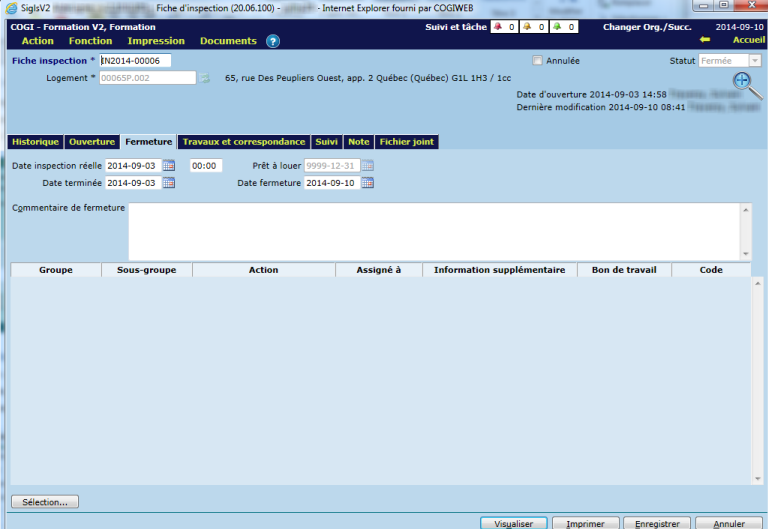This screenshot has width=768, height=529.
Task: Open calendar picker for Date fermeture
Action: point(367,183)
